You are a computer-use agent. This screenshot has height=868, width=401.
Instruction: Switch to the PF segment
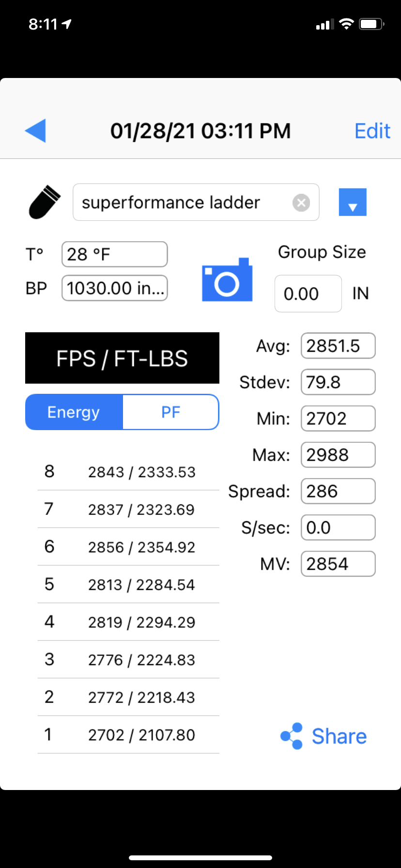point(170,412)
